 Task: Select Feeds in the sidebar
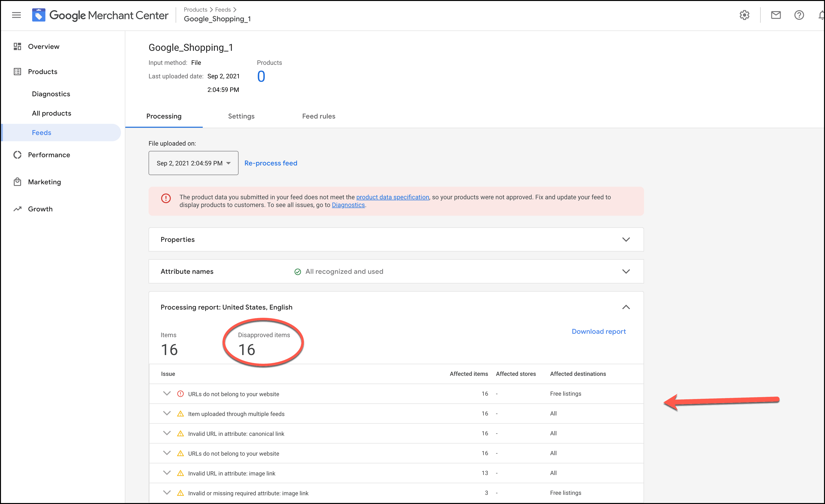point(61,133)
